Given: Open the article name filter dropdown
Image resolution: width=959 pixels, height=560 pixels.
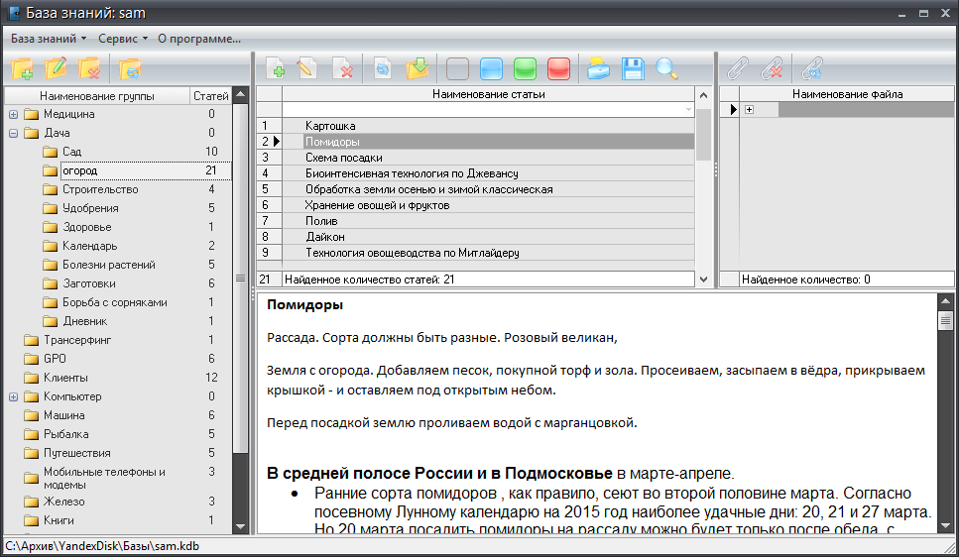Looking at the screenshot, I should point(688,109).
